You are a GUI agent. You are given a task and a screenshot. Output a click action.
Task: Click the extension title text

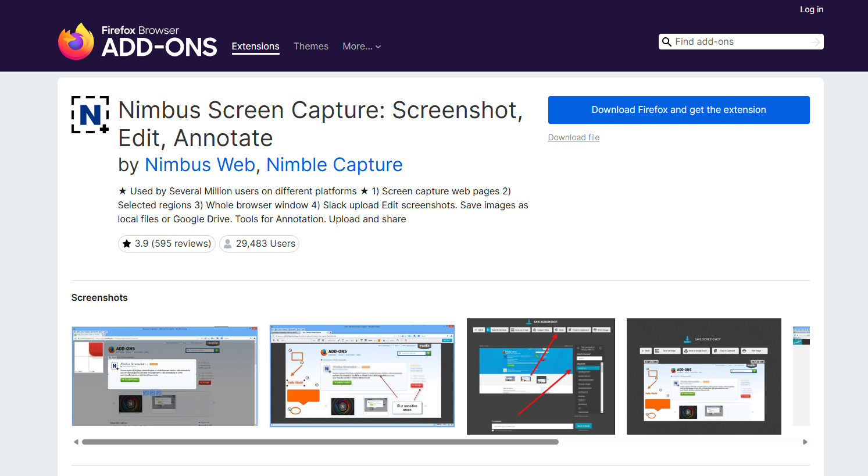pyautogui.click(x=320, y=124)
